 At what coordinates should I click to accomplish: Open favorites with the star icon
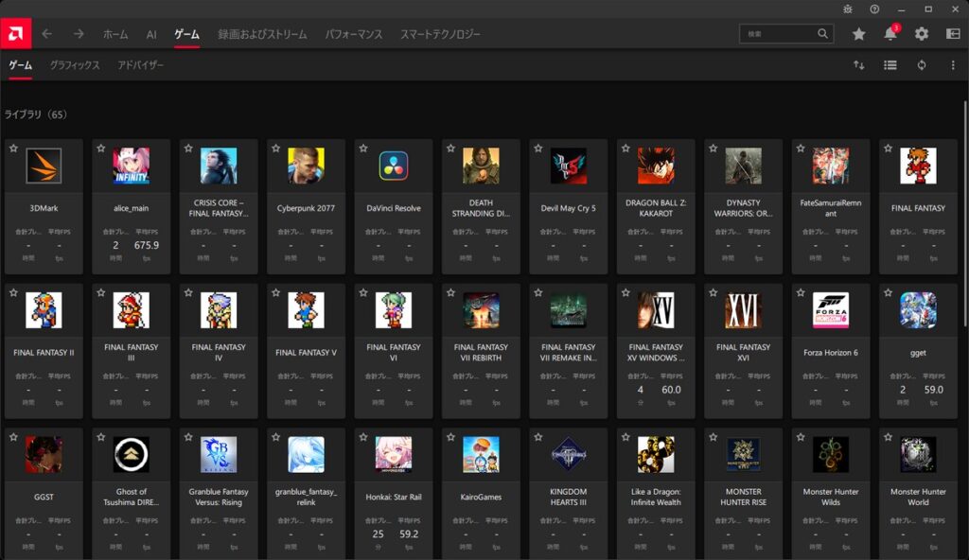(858, 34)
